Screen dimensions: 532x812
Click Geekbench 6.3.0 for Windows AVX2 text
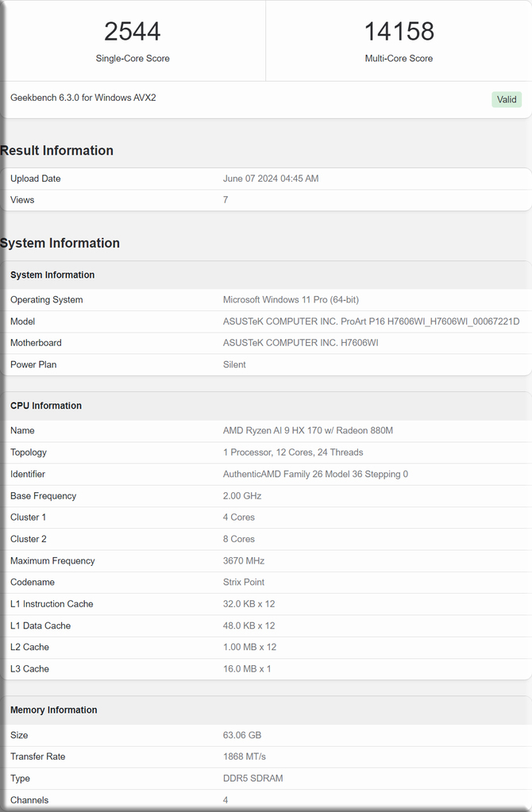pos(83,98)
